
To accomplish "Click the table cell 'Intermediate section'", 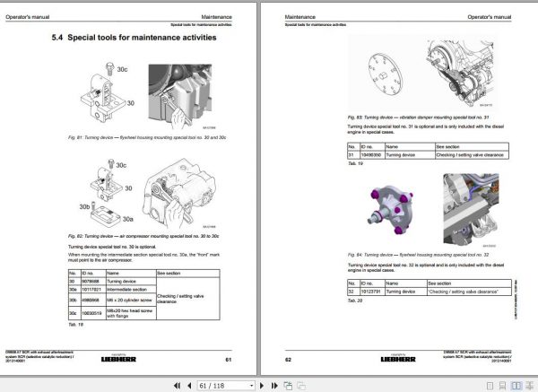I will click(131, 290).
